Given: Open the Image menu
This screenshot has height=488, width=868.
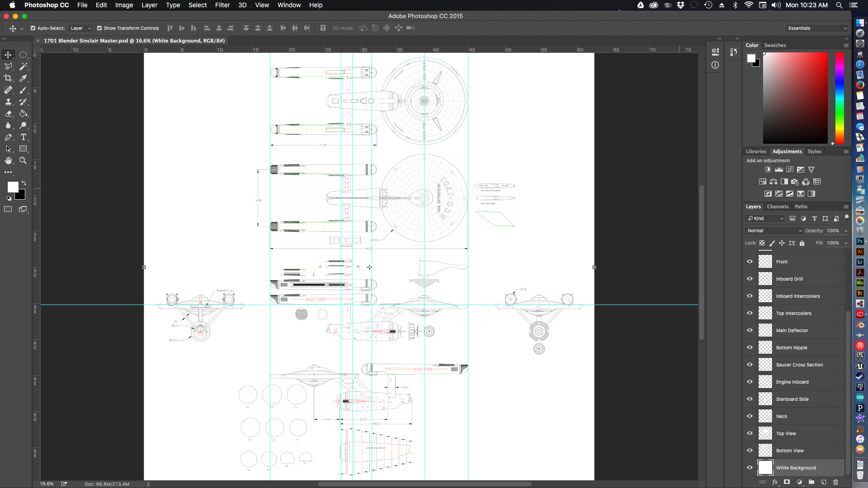Looking at the screenshot, I should (124, 5).
